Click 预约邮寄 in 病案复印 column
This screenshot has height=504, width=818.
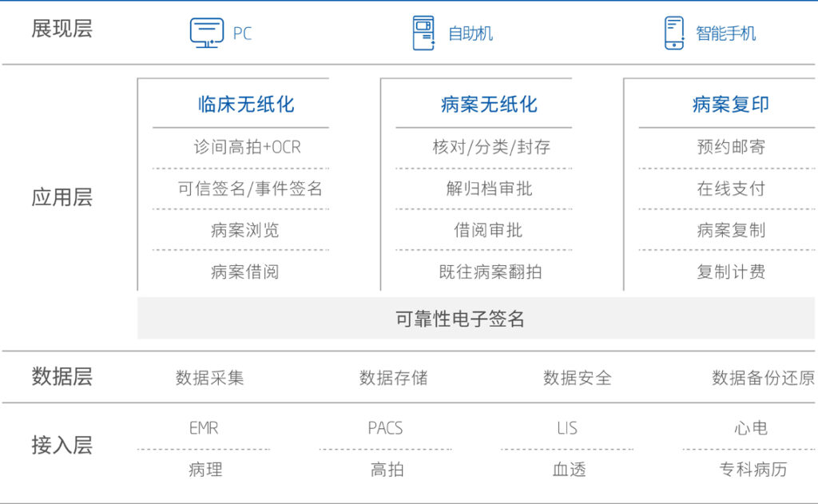pyautogui.click(x=730, y=148)
